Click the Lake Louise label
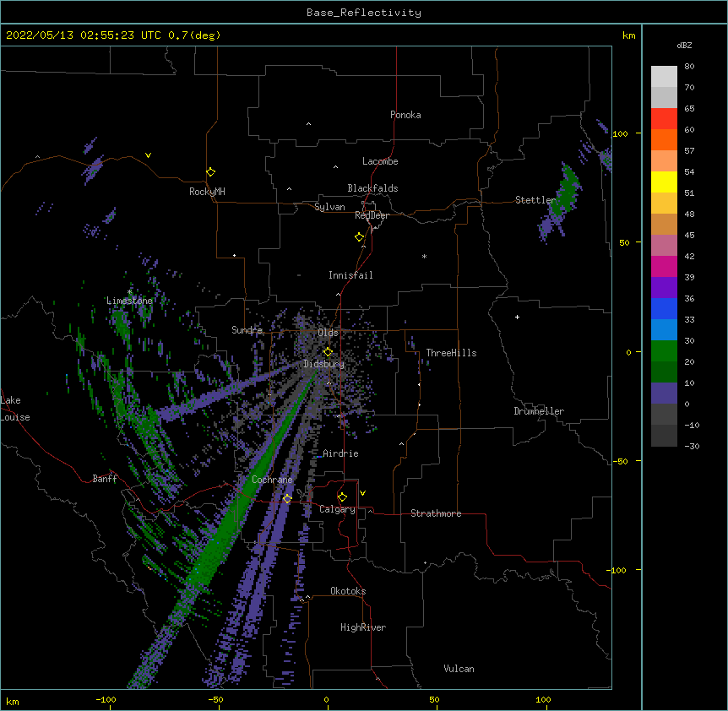The image size is (728, 711). pyautogui.click(x=15, y=409)
